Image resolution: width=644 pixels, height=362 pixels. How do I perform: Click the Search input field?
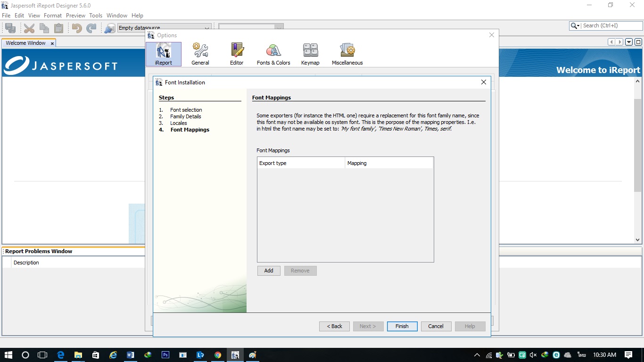[x=612, y=26]
